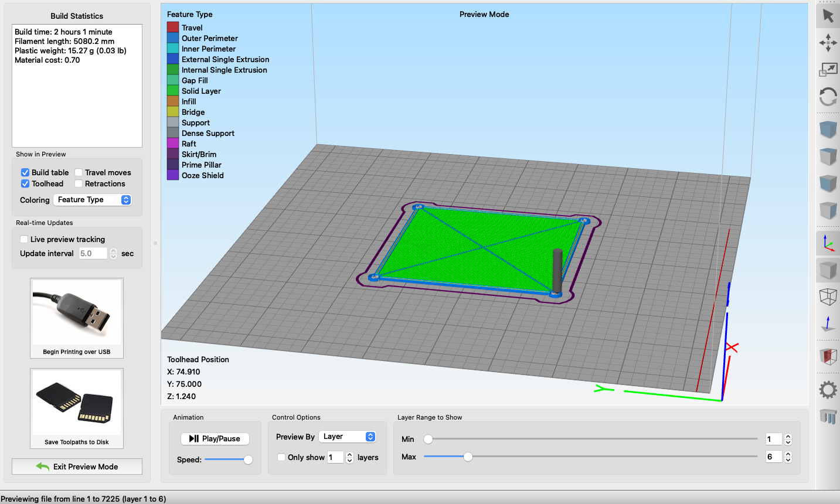Click the Toolhead Position Z: 1.240 value
Viewport: 840px width, 504px height.
tap(182, 396)
